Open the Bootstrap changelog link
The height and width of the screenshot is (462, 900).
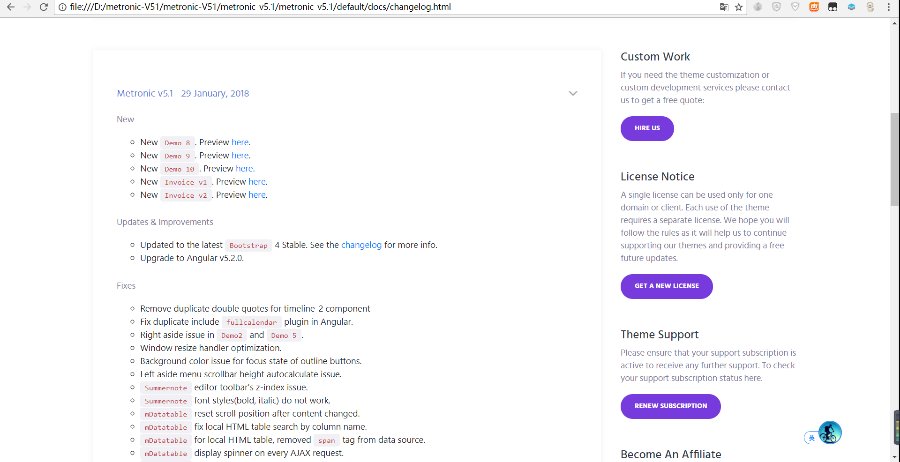(361, 245)
